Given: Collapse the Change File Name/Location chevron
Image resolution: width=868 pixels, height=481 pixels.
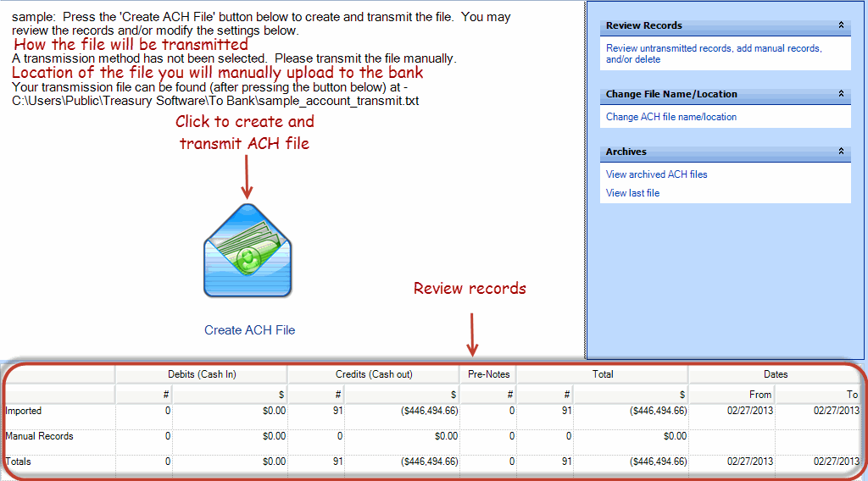Looking at the screenshot, I should click(x=841, y=94).
